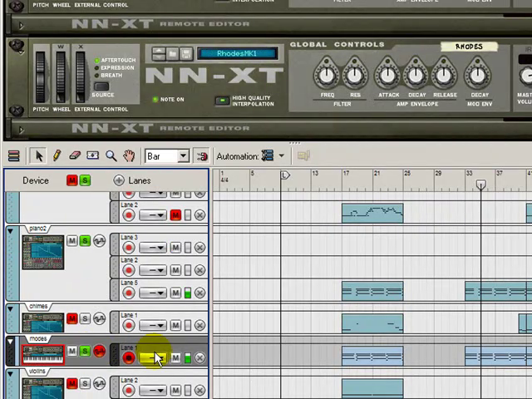Open violins Lane 2 mode dropdown

[x=153, y=390]
